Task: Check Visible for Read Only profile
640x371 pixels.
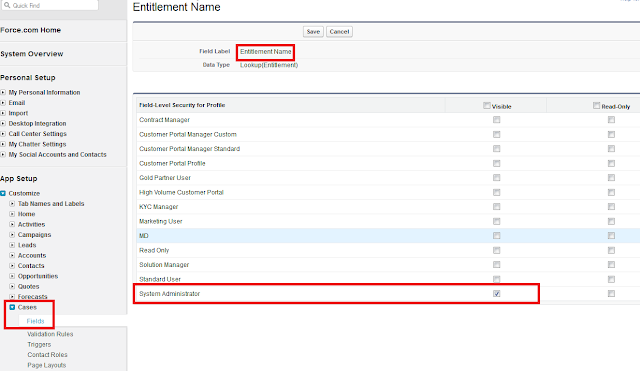Action: (496, 250)
